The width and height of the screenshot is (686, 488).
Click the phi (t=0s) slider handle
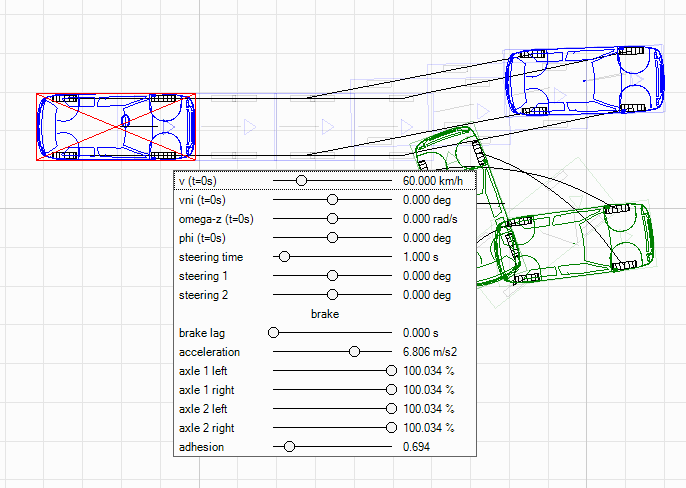[333, 238]
